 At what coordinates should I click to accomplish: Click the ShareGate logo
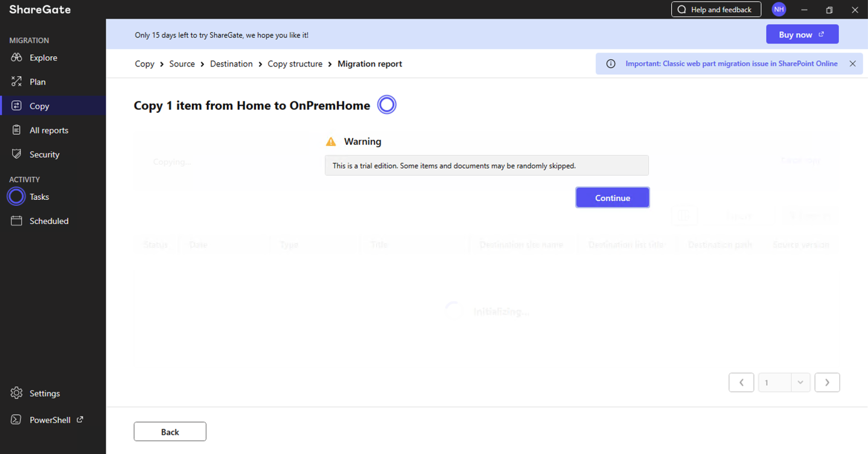tap(40, 10)
